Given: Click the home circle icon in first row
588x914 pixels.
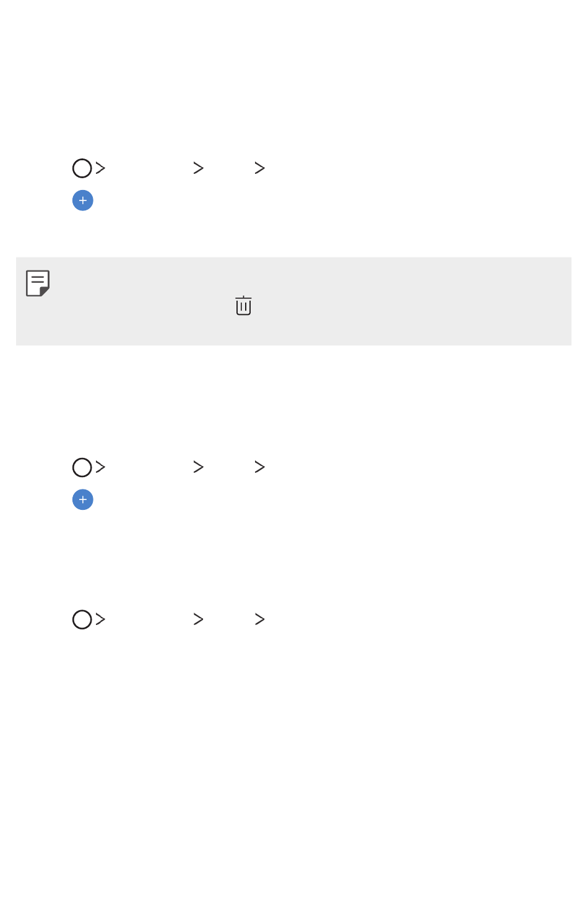Looking at the screenshot, I should (82, 168).
